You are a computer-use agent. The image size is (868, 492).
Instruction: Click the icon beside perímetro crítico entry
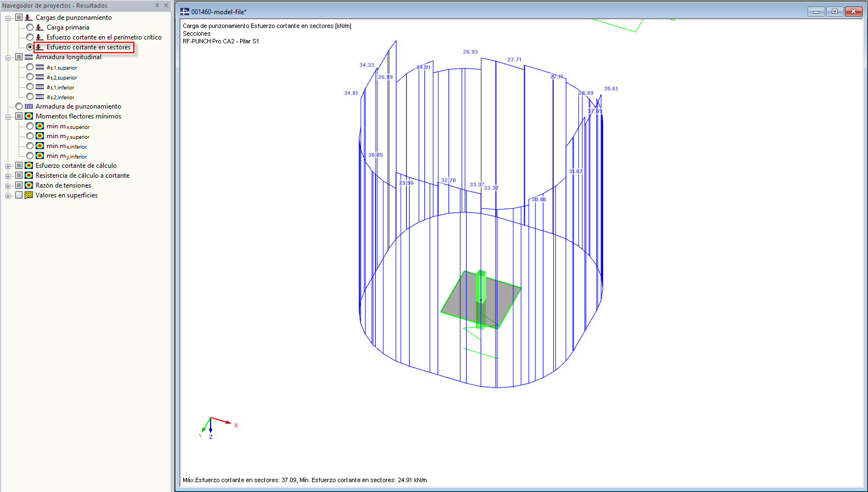(39, 37)
